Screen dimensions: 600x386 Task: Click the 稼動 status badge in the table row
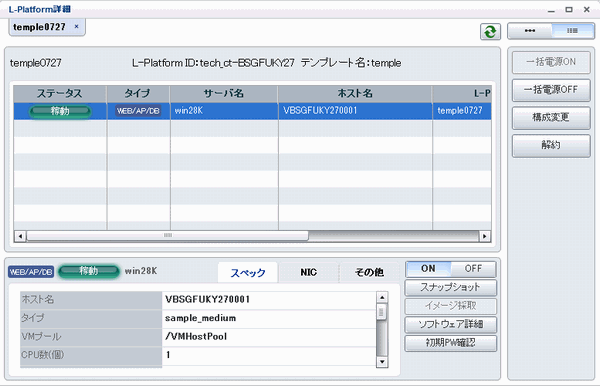pos(60,111)
